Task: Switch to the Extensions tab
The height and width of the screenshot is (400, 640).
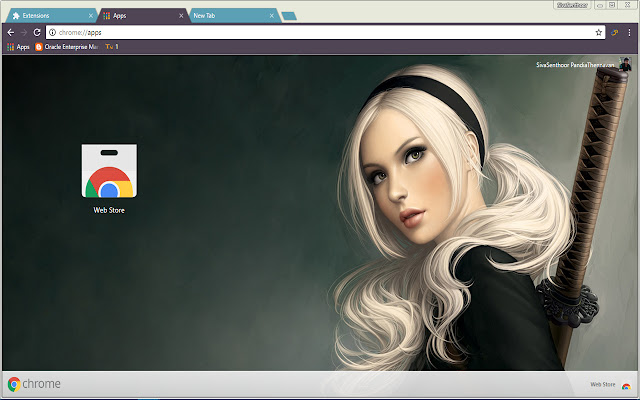Action: click(50, 16)
